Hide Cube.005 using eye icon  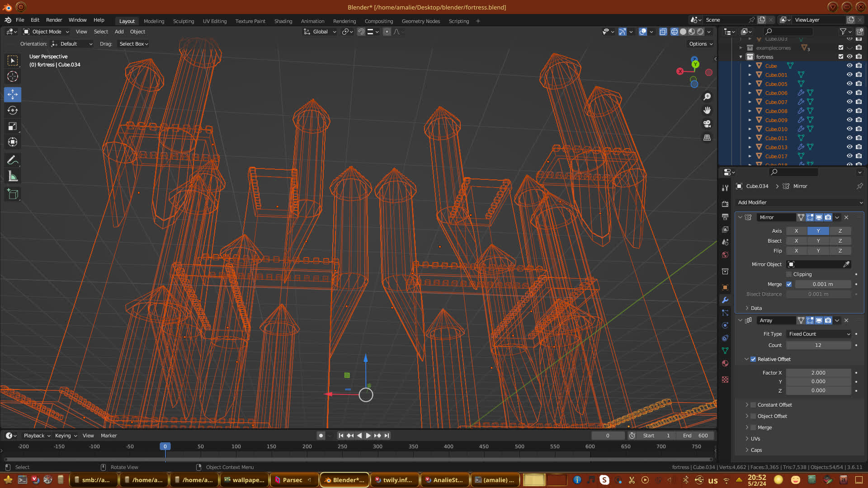(849, 84)
